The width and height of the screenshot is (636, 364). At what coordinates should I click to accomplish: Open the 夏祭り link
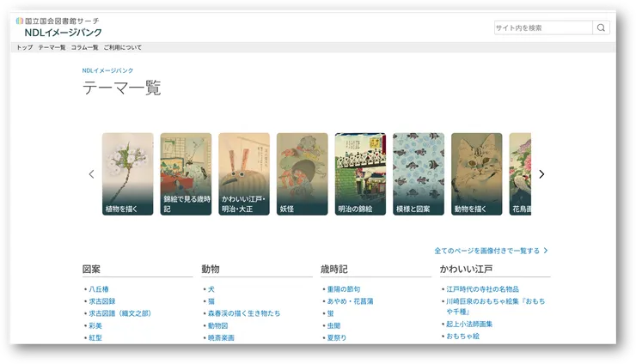pos(337,337)
